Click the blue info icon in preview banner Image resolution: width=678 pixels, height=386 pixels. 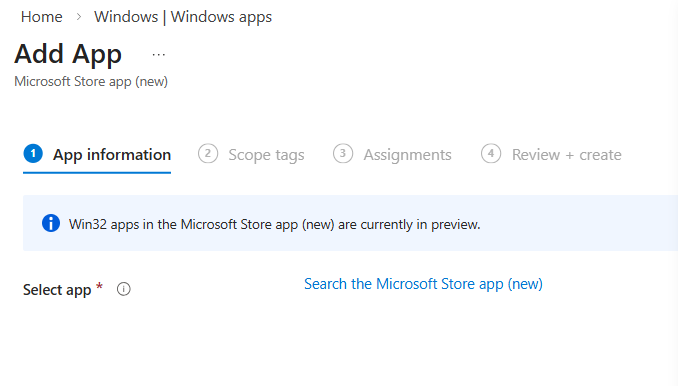tap(51, 223)
